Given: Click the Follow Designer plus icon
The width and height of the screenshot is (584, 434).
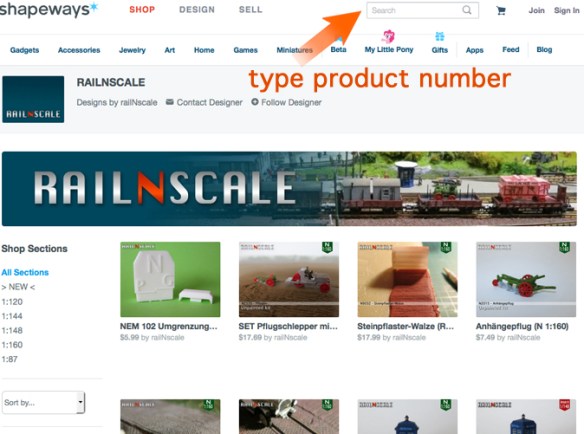Looking at the screenshot, I should (255, 102).
